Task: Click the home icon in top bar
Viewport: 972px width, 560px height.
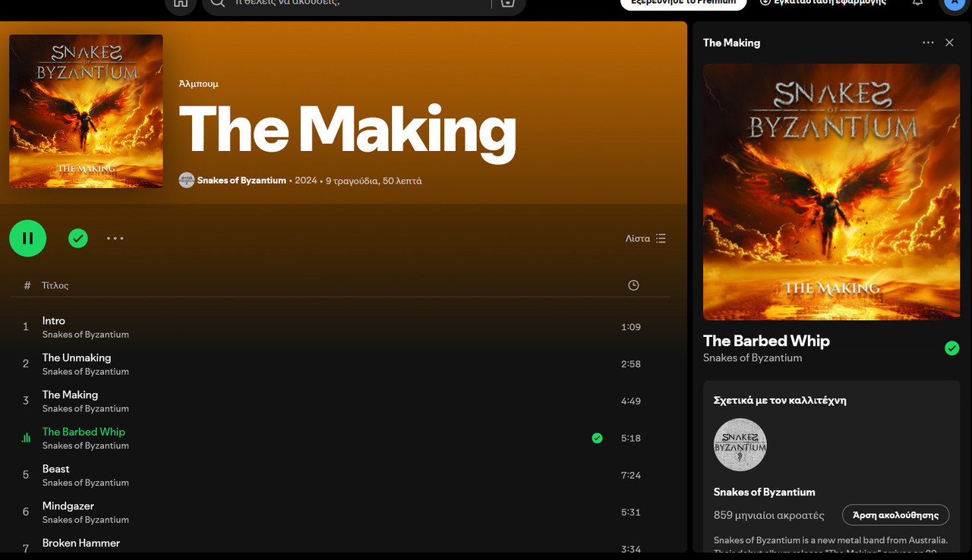Action: (x=180, y=3)
